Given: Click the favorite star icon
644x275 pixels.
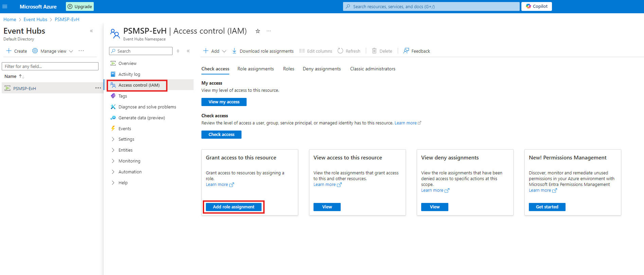Looking at the screenshot, I should 258,31.
